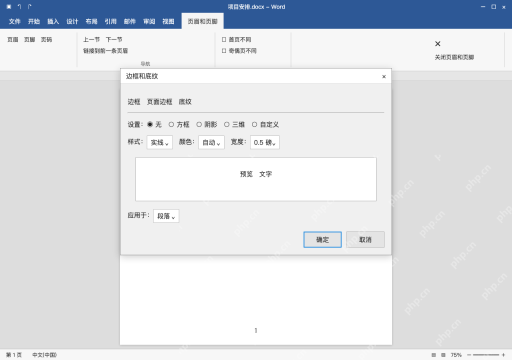
Task: Click the 预览 文字 preview box
Action: pos(256,179)
